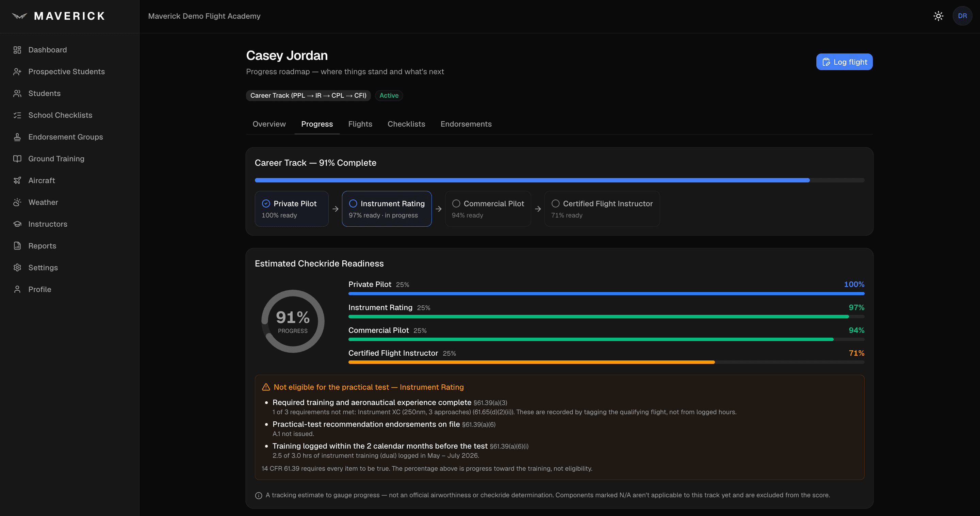This screenshot has width=980, height=516.
Task: Click the Maverick Demo Flight Academy title
Action: click(x=204, y=16)
